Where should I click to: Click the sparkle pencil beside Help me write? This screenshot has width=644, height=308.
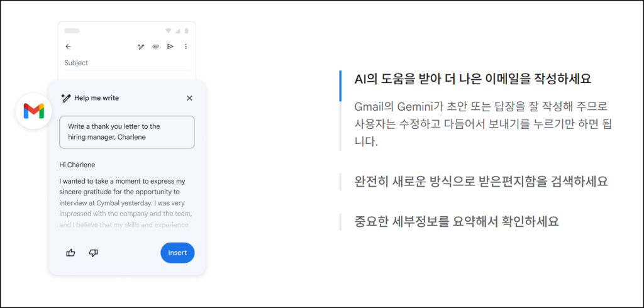65,97
